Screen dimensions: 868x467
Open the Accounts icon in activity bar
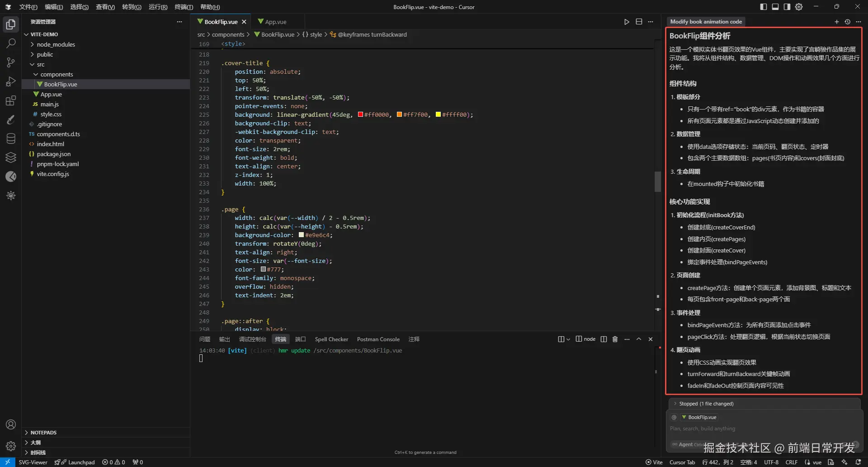(11, 424)
